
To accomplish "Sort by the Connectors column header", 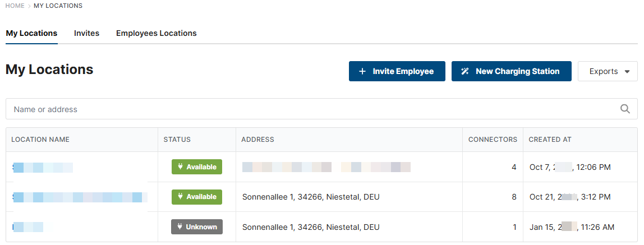I will click(x=493, y=140).
